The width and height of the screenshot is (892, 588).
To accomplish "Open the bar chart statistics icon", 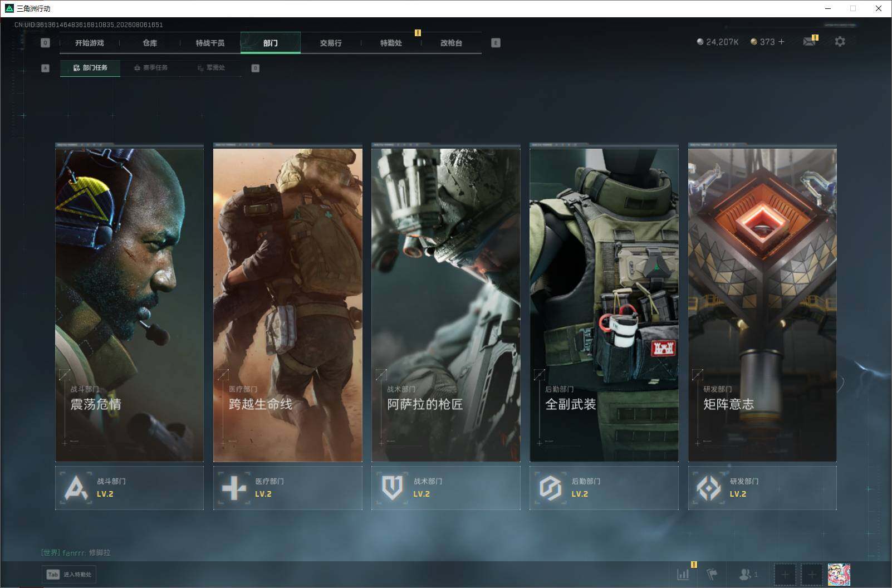I will (683, 574).
